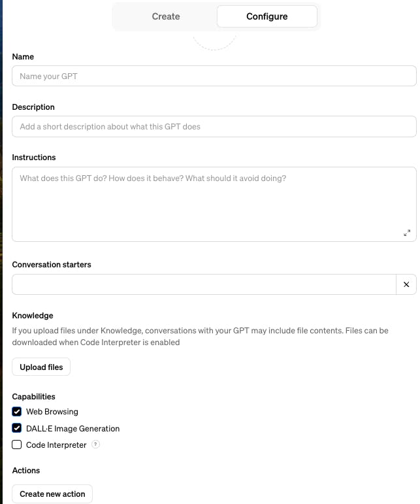Open the Code Interpreter help question mark
The width and height of the screenshot is (420, 504).
point(96,445)
